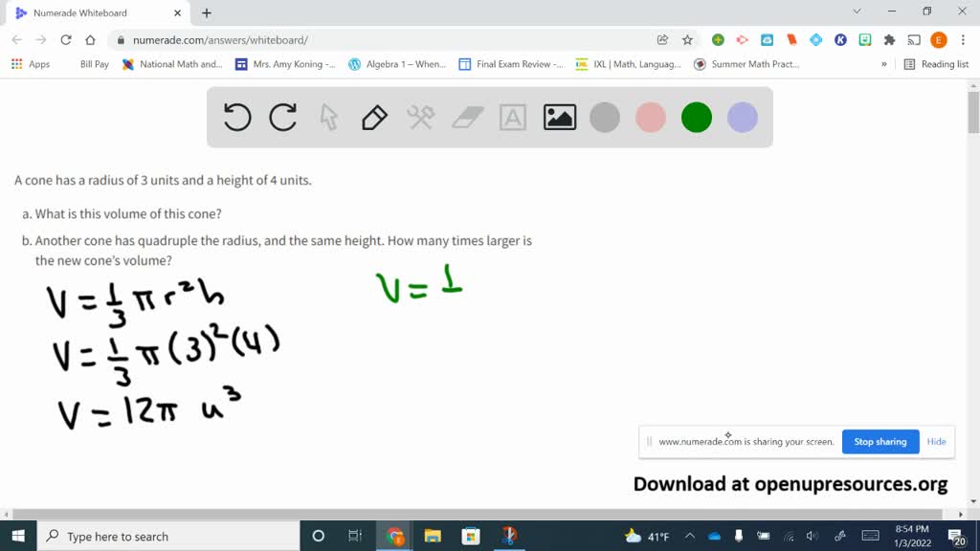Hide the screen-sharing notification bar

point(936,441)
